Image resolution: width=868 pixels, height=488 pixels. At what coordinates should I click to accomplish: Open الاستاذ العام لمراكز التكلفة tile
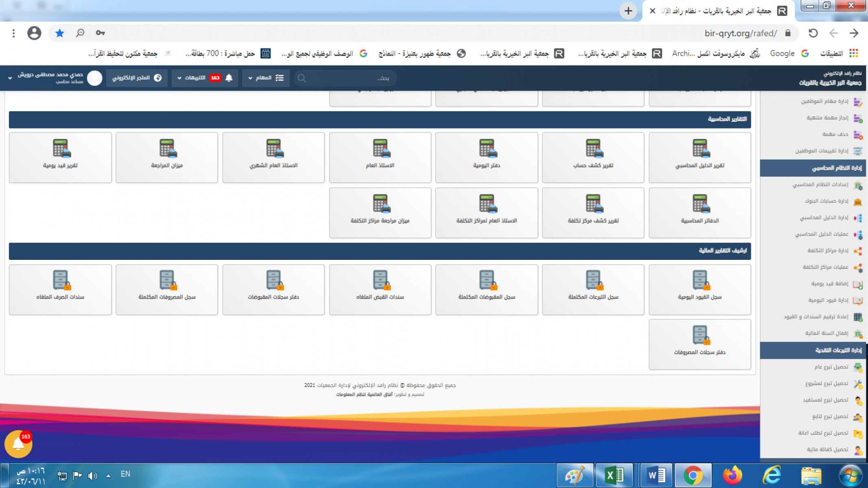(x=486, y=213)
